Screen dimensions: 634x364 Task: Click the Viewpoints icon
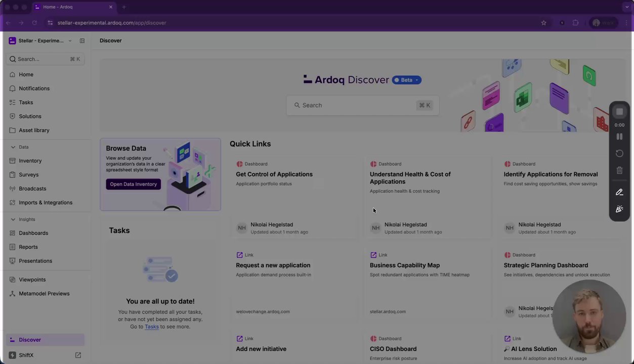pos(13,280)
